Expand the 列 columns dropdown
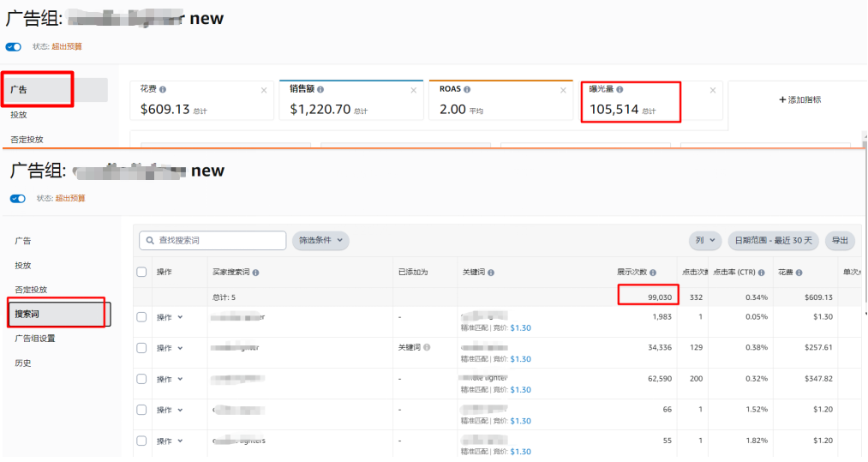Image resolution: width=868 pixels, height=462 pixels. pyautogui.click(x=705, y=241)
